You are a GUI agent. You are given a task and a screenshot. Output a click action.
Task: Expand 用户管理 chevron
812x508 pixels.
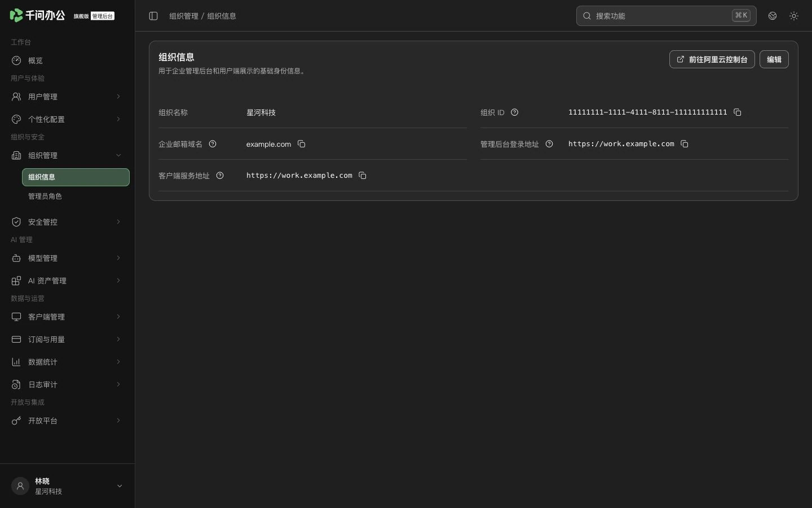coord(118,97)
